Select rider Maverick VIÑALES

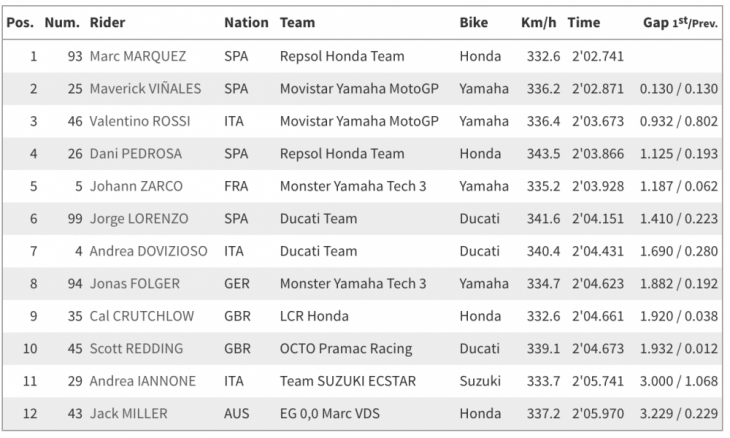pos(144,89)
